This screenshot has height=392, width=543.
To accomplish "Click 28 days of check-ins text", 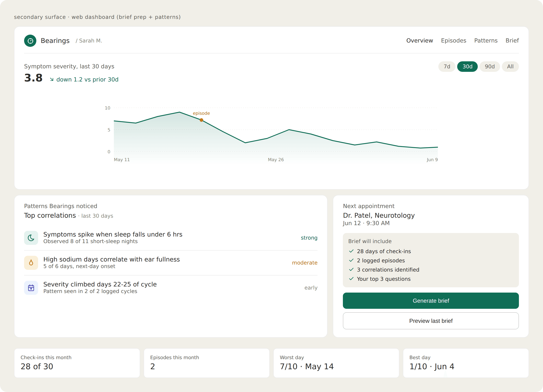I will 384,251.
